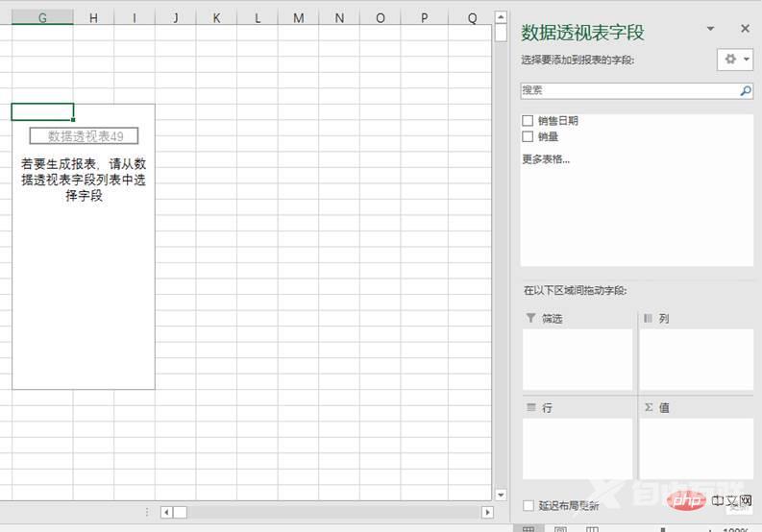Enable the 延迟布局更新 checkbox
Screen dimensions: 762x532
(x=528, y=505)
